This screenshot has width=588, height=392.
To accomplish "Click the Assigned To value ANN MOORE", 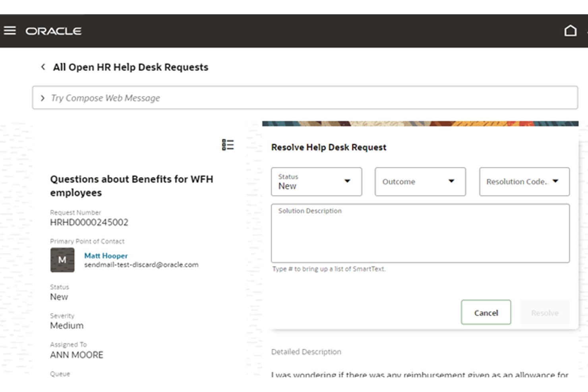I will 77,355.
